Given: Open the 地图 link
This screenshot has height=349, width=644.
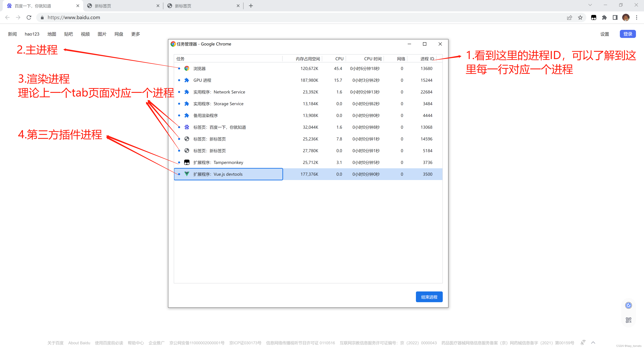Looking at the screenshot, I should tap(52, 34).
